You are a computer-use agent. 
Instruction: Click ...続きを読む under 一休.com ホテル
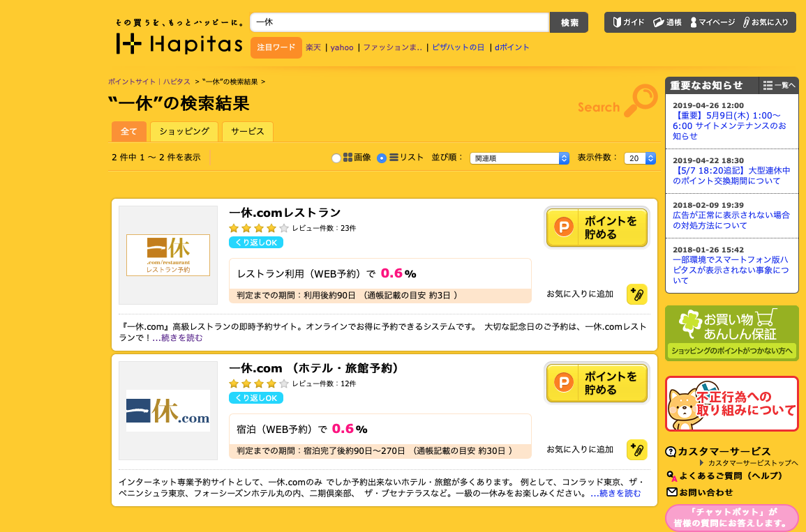coord(615,494)
